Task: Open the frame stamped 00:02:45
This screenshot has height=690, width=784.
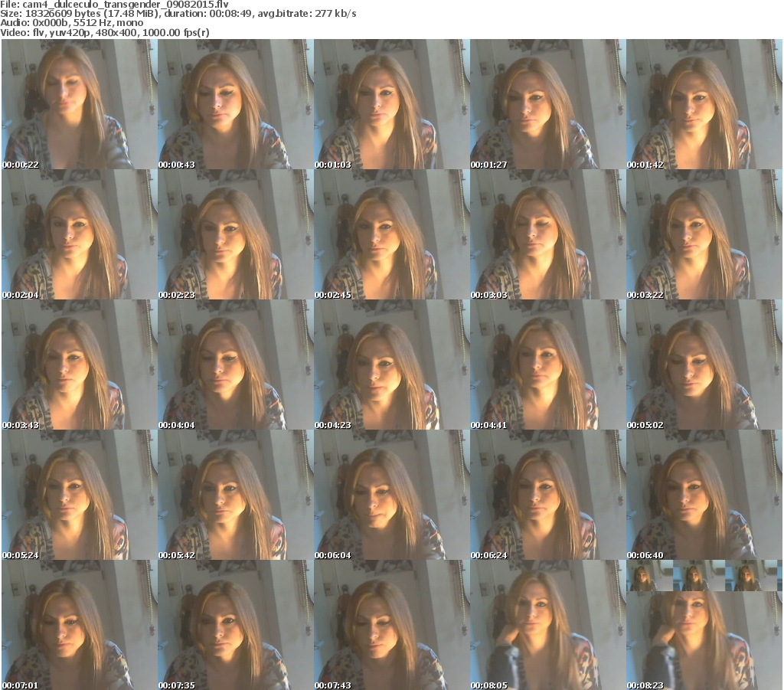Action: tap(391, 234)
